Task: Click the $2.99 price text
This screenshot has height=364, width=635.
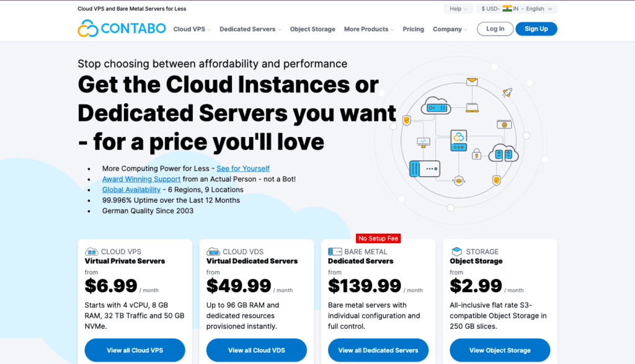Action: click(x=476, y=286)
